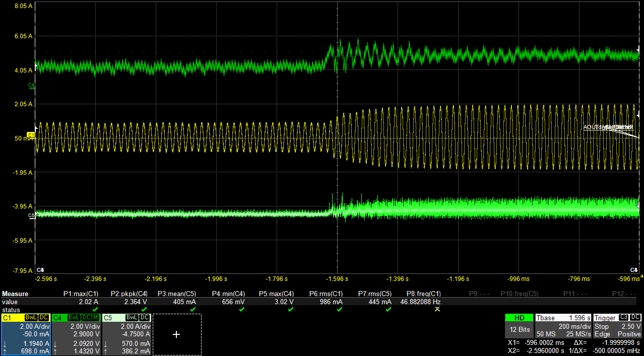Screen dimensions: 644x356
Task: Select the C1 channel marker on the grid
Action: 31,135
